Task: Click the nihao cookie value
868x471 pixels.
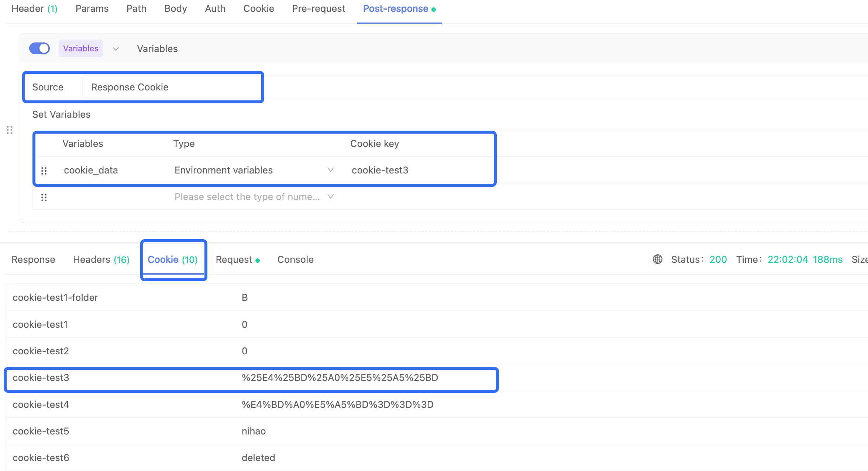Action: tap(254, 431)
